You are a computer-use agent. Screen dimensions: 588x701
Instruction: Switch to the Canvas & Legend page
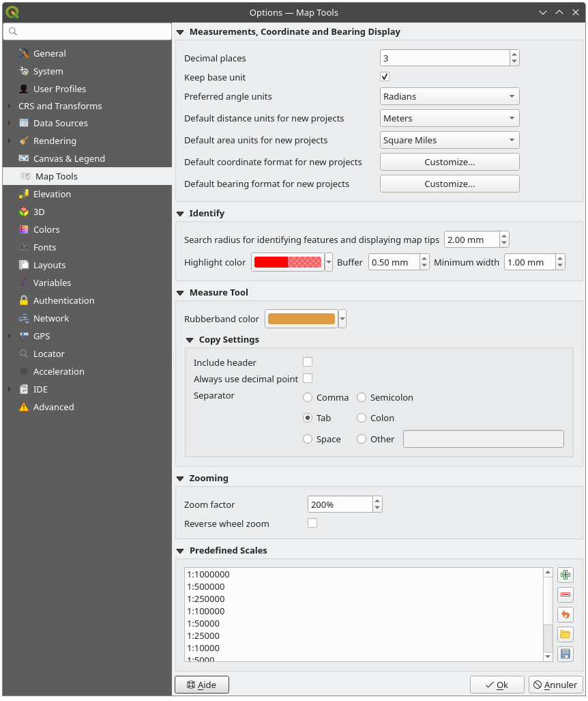pos(68,158)
